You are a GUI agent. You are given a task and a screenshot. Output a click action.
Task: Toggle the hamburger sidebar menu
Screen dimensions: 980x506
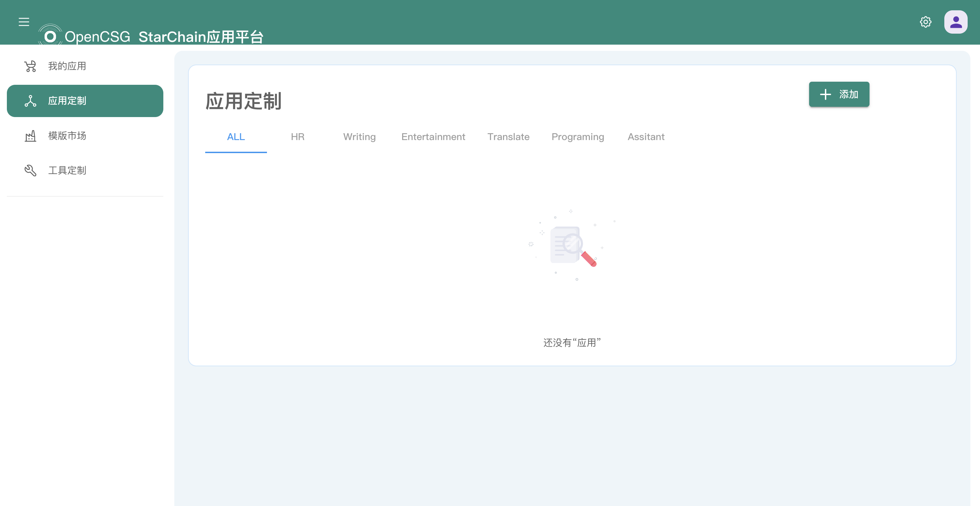tap(24, 22)
